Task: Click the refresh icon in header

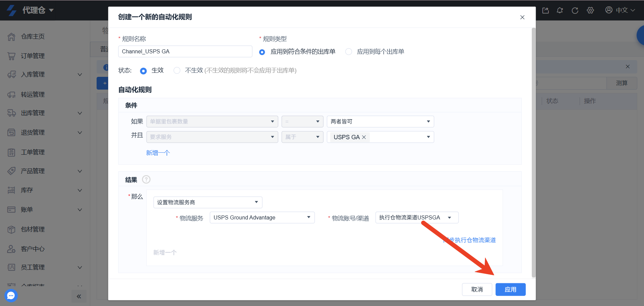Action: [575, 10]
